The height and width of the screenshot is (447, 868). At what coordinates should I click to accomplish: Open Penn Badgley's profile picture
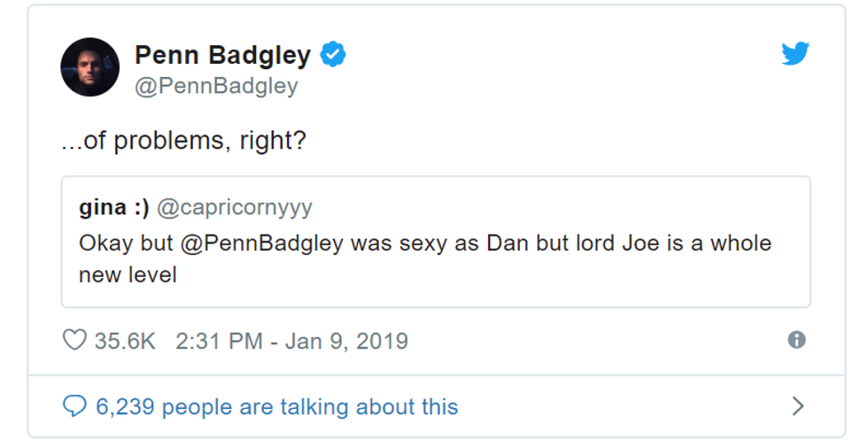(89, 67)
